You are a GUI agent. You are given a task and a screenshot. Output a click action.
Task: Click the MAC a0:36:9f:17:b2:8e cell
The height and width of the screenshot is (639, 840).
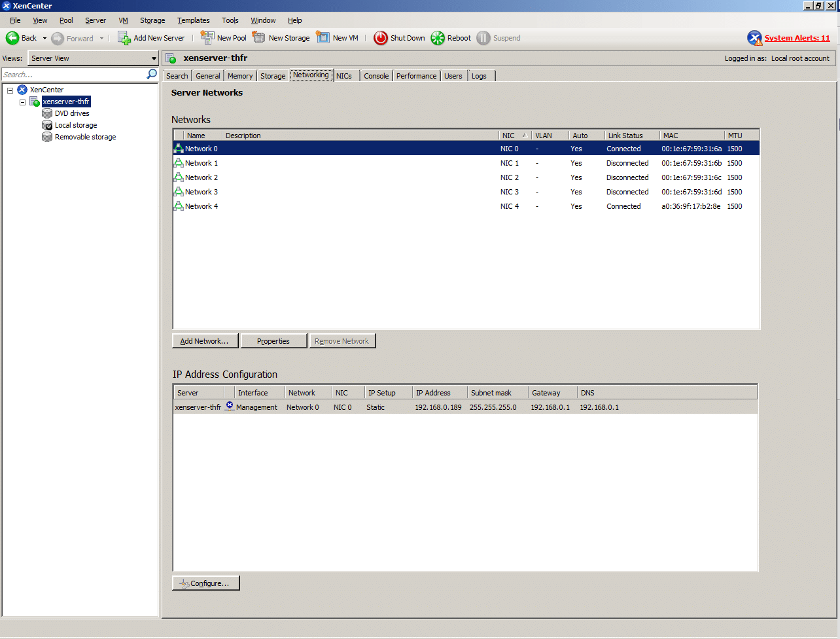click(691, 206)
